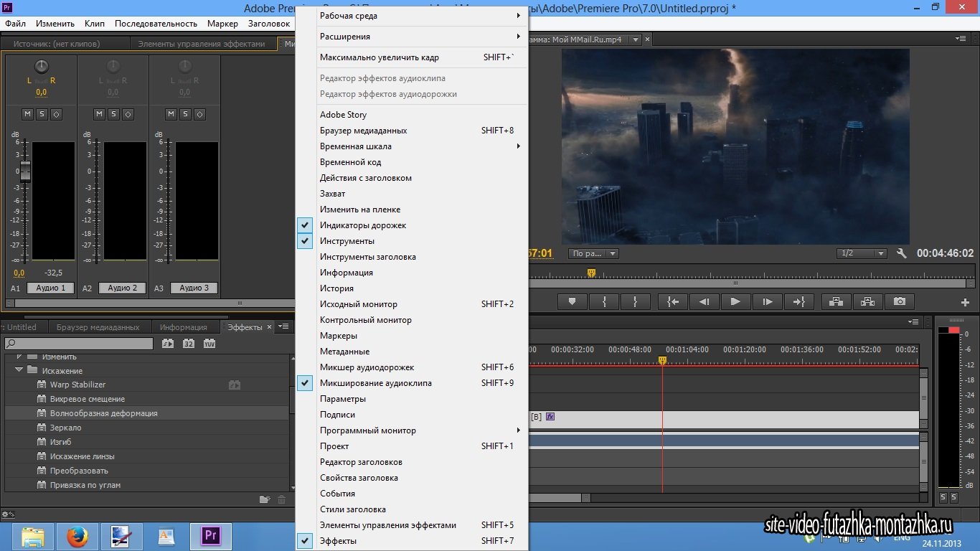
Task: Click the Mark In brace button
Action: point(604,302)
